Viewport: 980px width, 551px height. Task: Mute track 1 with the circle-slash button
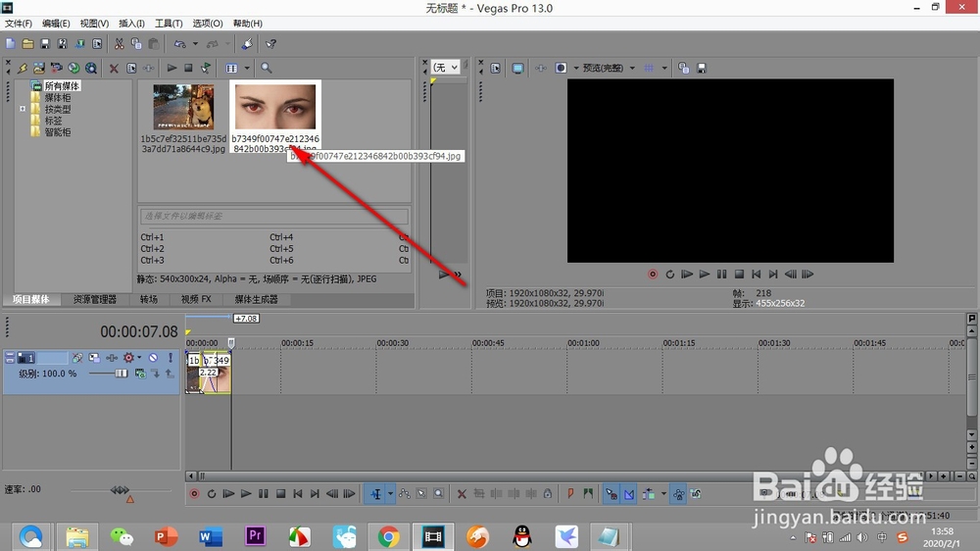pyautogui.click(x=153, y=358)
